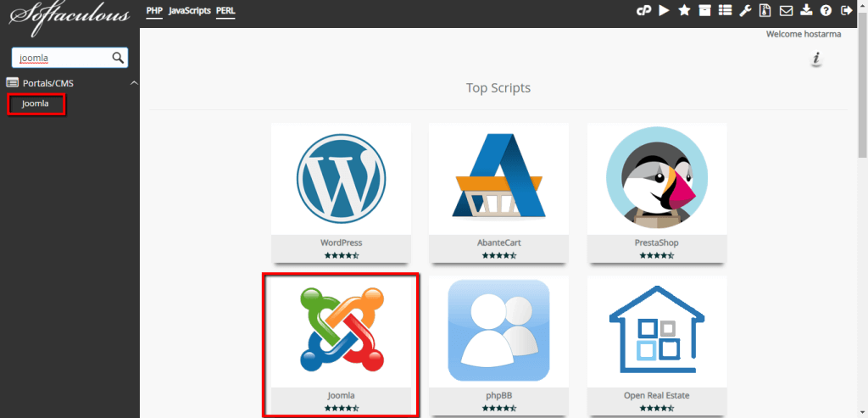Click the Softaculous logo
The width and height of the screenshot is (868, 418).
70,20
